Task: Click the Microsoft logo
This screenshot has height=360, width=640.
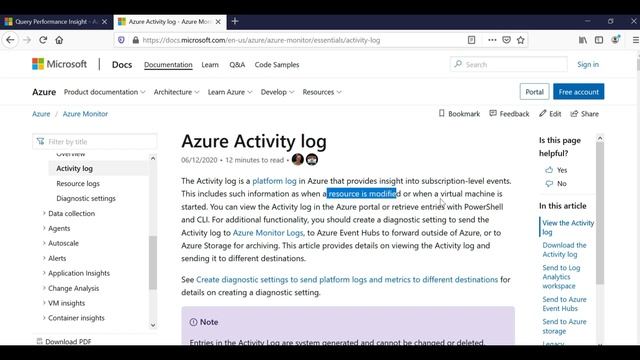Action: (60, 64)
